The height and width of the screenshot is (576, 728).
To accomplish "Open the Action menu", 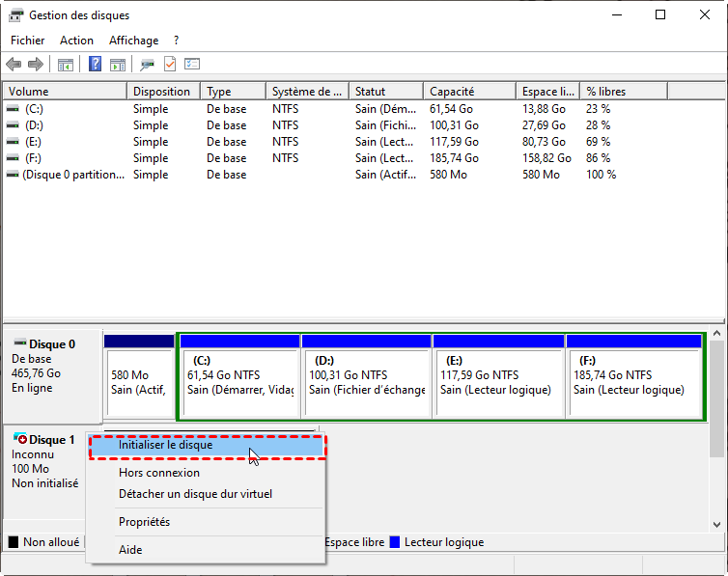I will 76,41.
